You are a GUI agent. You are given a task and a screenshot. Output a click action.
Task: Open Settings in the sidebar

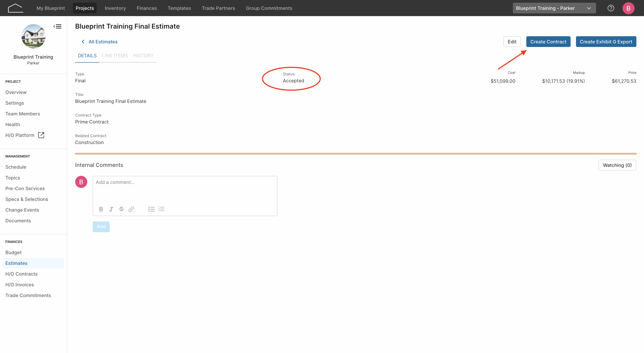15,103
